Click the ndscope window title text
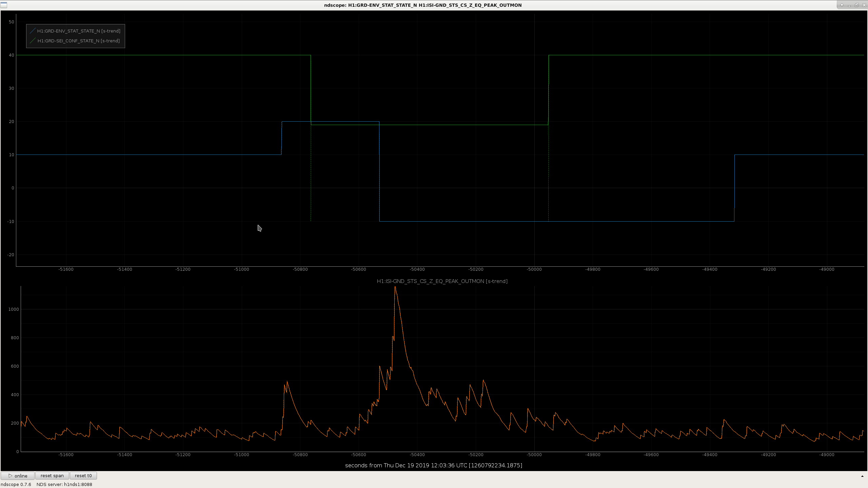The height and width of the screenshot is (488, 868). click(423, 5)
